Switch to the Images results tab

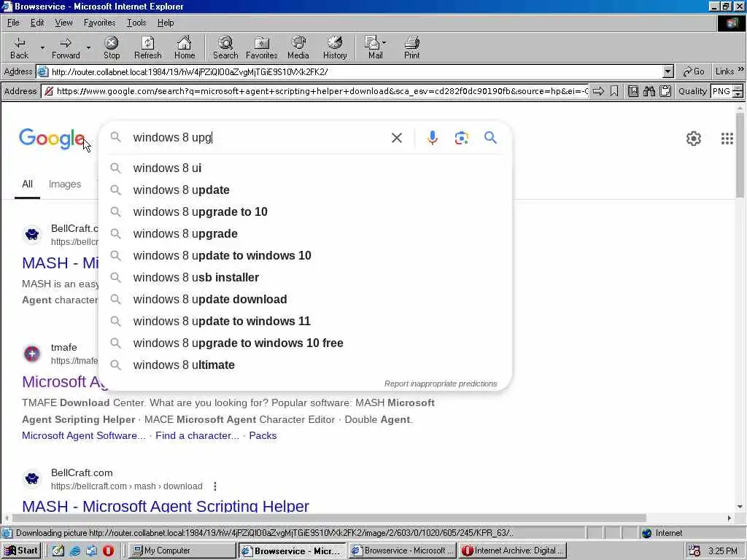tap(65, 184)
